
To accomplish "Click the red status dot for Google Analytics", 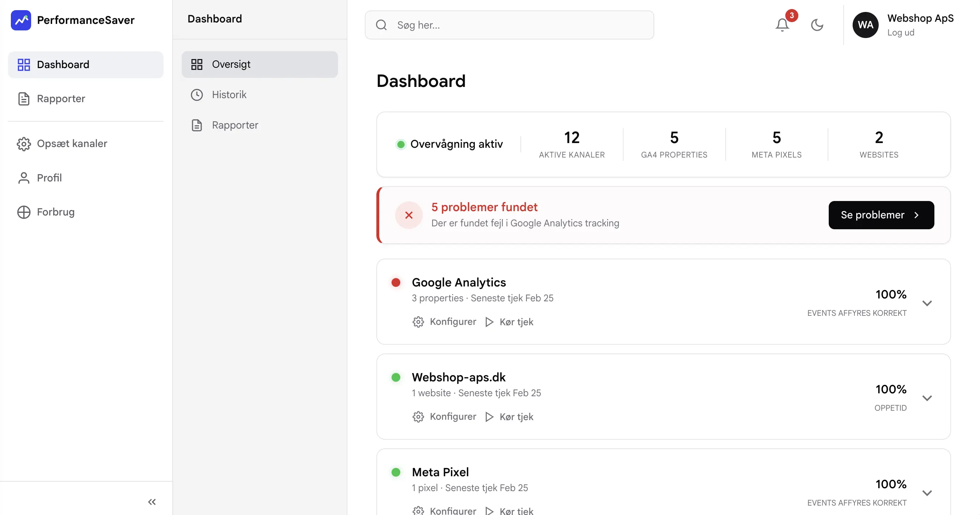I will [396, 282].
